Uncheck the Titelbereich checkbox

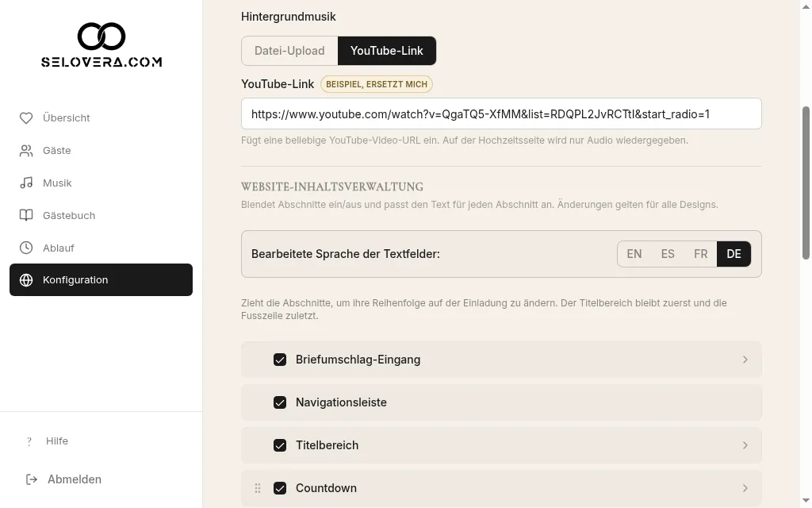(x=280, y=445)
